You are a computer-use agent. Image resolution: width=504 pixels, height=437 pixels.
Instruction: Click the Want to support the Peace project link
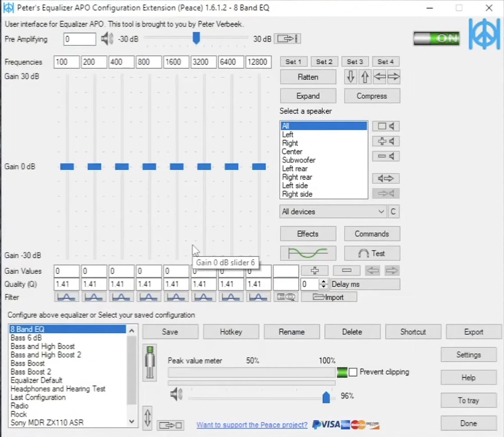pyautogui.click(x=252, y=425)
